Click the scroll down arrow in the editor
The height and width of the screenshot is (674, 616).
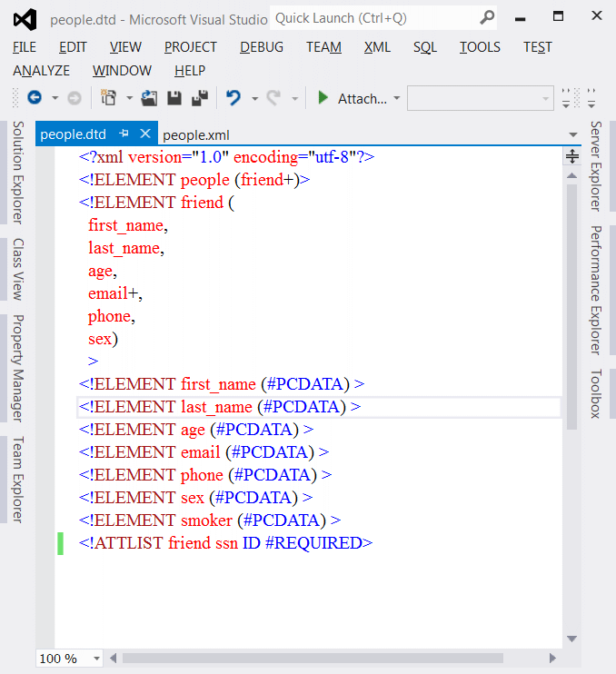[571, 639]
